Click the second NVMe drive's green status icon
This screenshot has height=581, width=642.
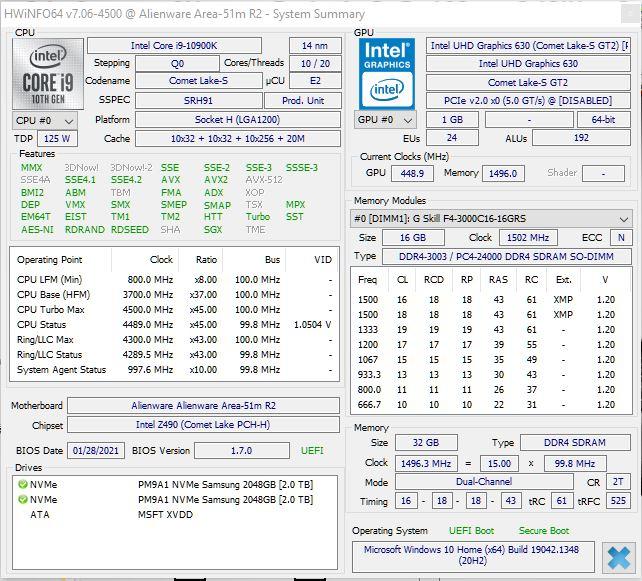[22, 499]
